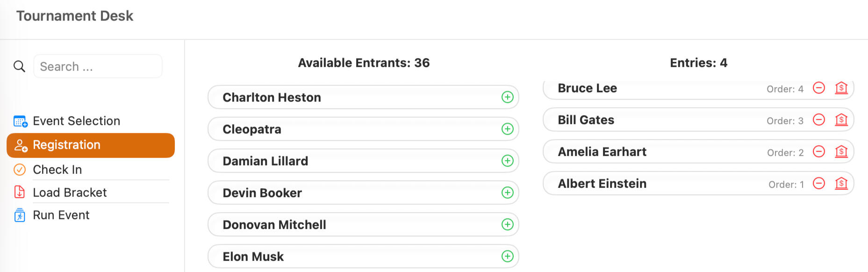
Task: Open Amelia Earhart's payment icon
Action: 841,152
